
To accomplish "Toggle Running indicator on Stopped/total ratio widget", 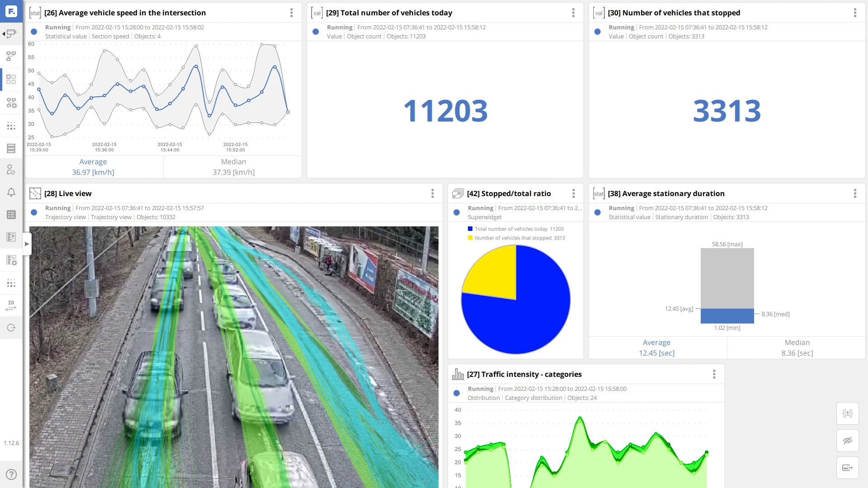I will pyautogui.click(x=456, y=212).
